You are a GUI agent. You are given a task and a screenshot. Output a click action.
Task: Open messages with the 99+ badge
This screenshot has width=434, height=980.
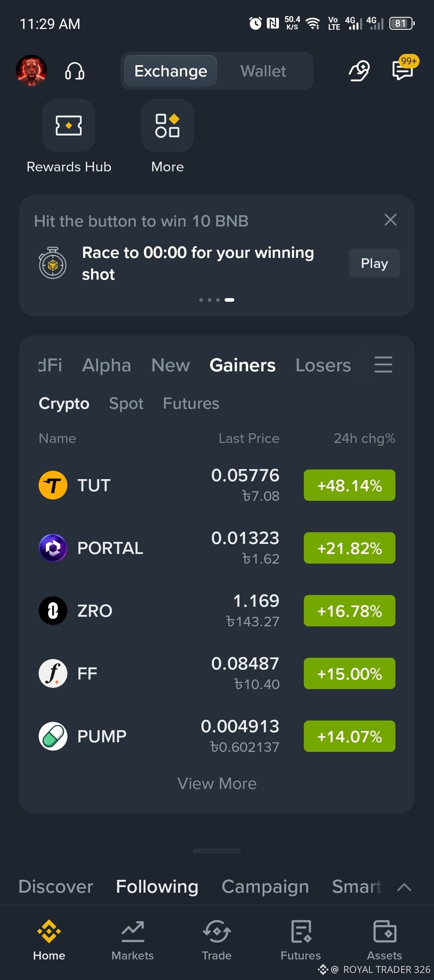click(x=403, y=70)
